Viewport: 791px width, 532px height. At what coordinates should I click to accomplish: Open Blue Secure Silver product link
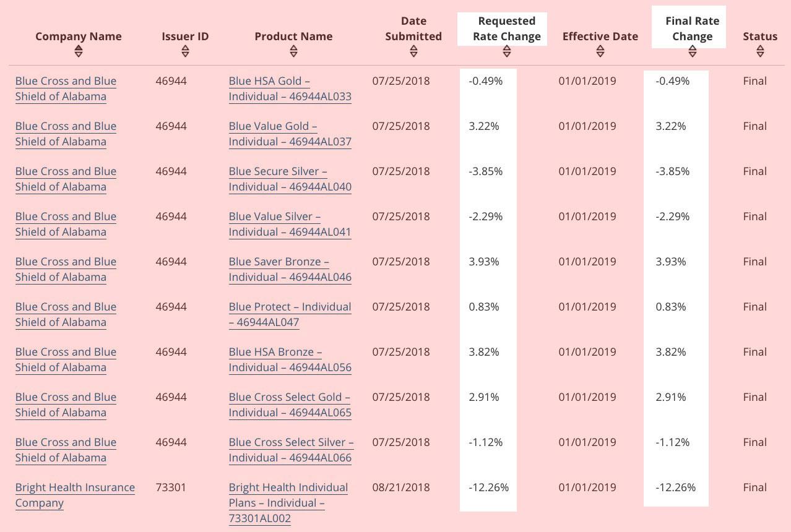290,179
